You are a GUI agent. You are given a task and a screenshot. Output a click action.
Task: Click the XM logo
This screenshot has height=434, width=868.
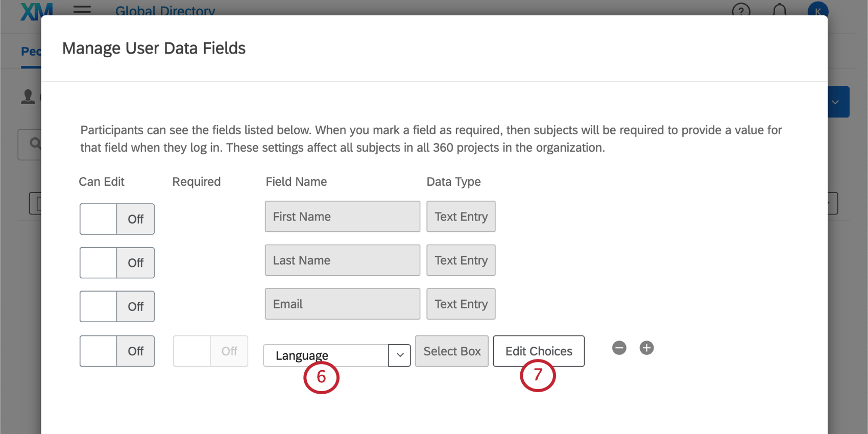tap(36, 11)
